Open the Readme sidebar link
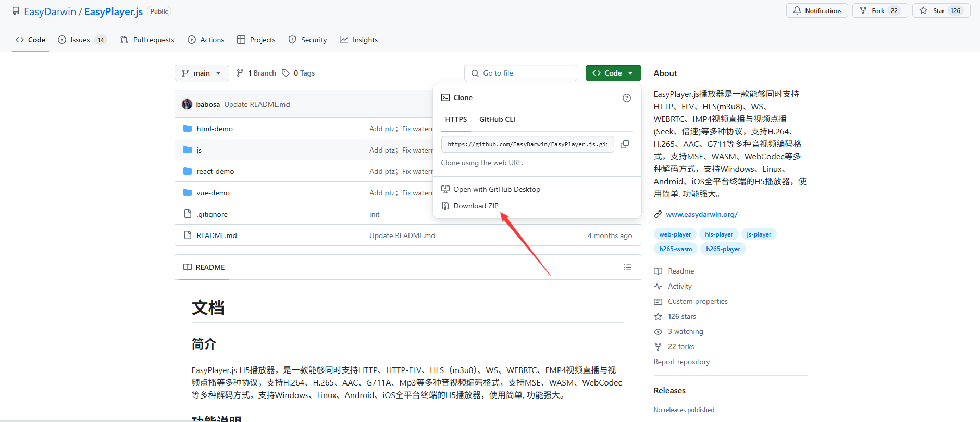Image resolution: width=980 pixels, height=422 pixels. (x=674, y=271)
